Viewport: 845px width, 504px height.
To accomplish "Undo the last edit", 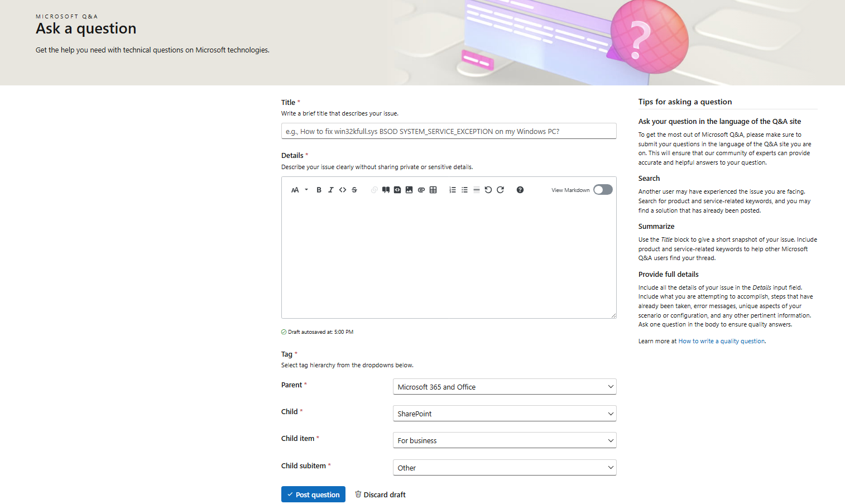I will pos(488,190).
